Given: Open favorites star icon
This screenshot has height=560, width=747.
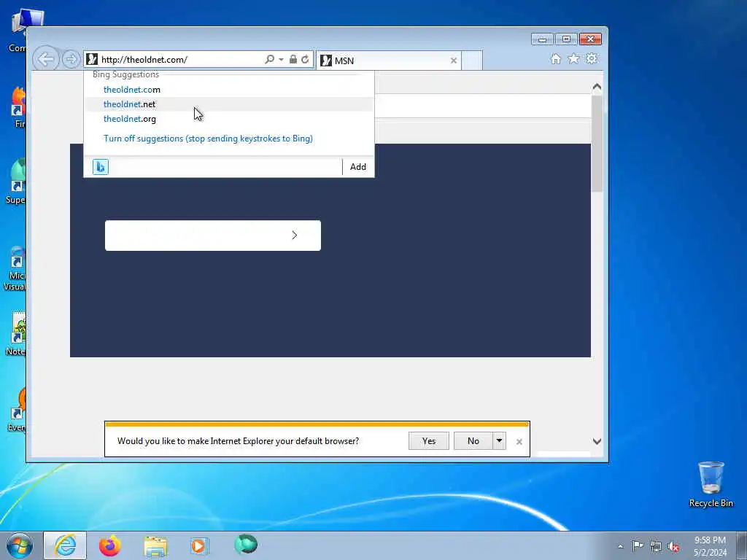Looking at the screenshot, I should tap(573, 58).
